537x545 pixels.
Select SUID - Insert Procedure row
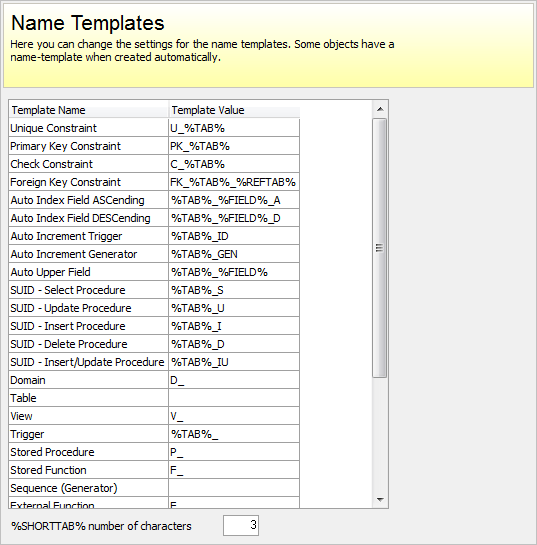89,326
